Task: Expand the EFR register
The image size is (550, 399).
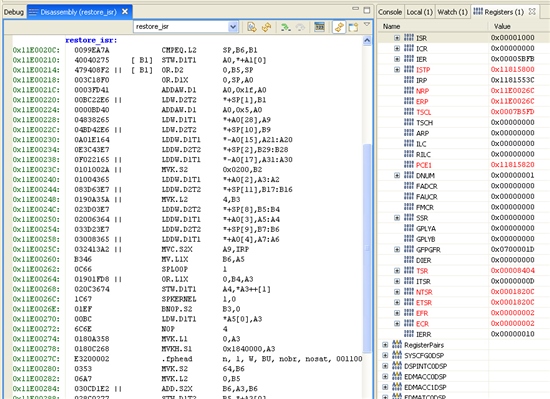Action: pos(397,313)
